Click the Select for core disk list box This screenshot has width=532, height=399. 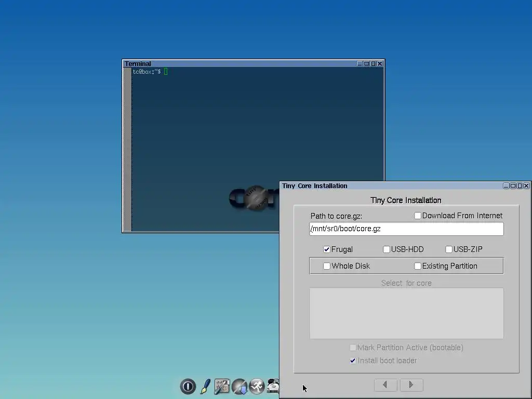(x=406, y=313)
